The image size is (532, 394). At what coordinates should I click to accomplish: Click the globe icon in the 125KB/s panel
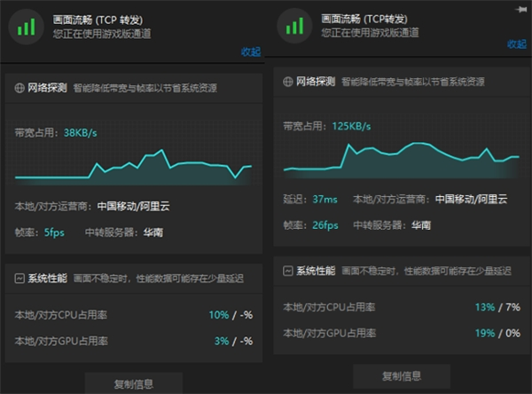point(288,82)
